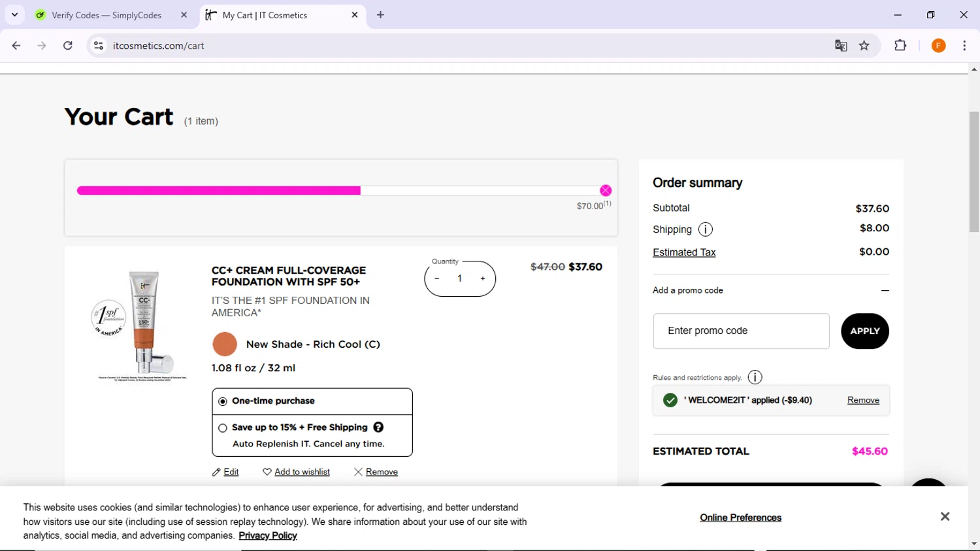Open the site information icon in the address bar
980x551 pixels.
click(x=99, y=46)
